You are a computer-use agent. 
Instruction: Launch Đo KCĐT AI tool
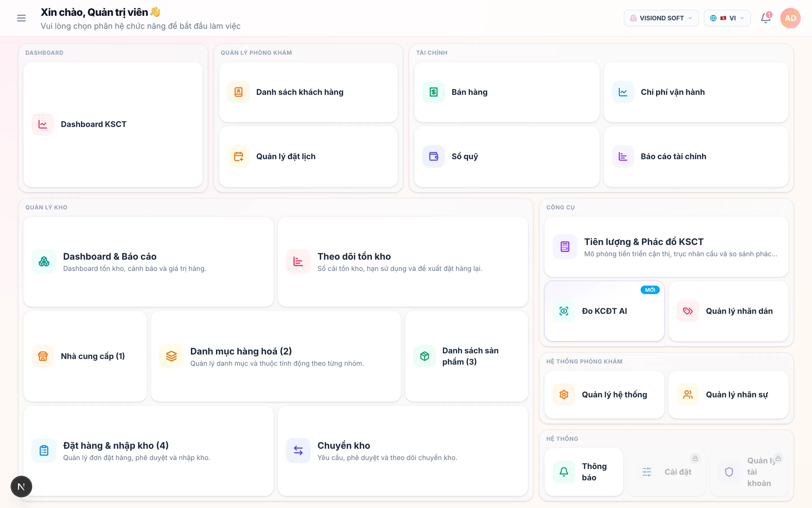pyautogui.click(x=604, y=311)
